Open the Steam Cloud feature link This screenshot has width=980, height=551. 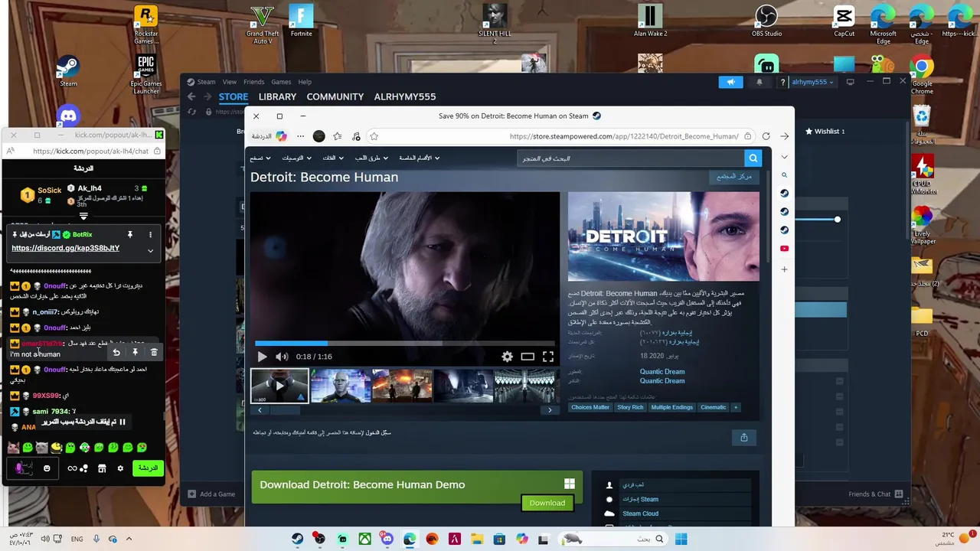click(640, 514)
